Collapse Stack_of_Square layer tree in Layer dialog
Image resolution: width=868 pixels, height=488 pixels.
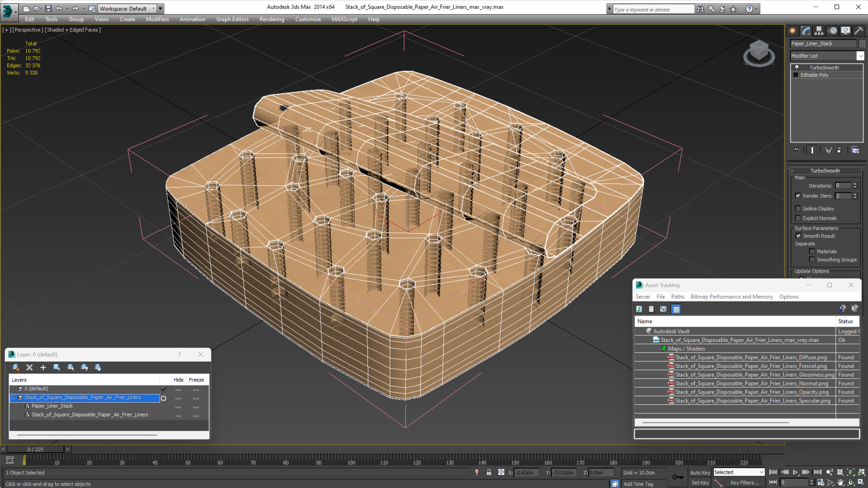pyautogui.click(x=13, y=398)
